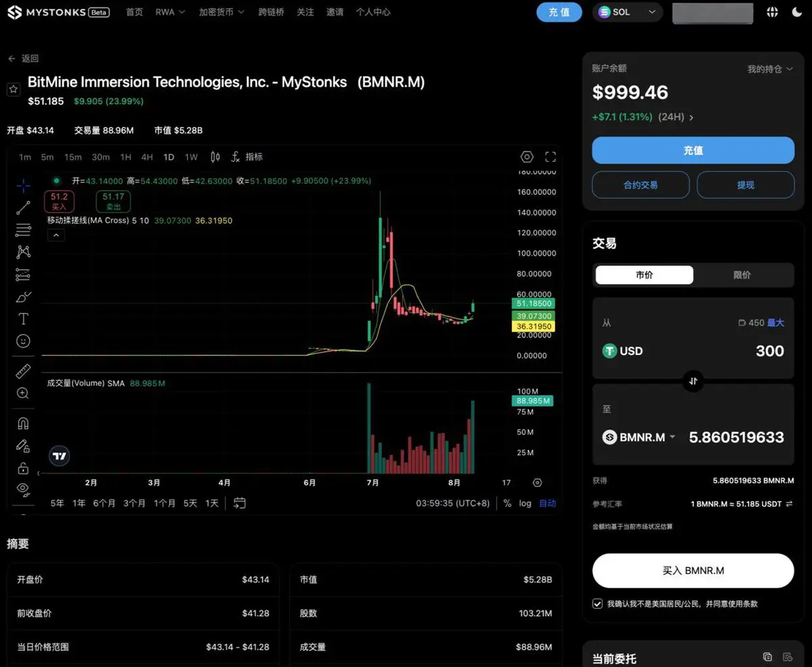Click 买入 BMNR.M buy button

coord(693,570)
